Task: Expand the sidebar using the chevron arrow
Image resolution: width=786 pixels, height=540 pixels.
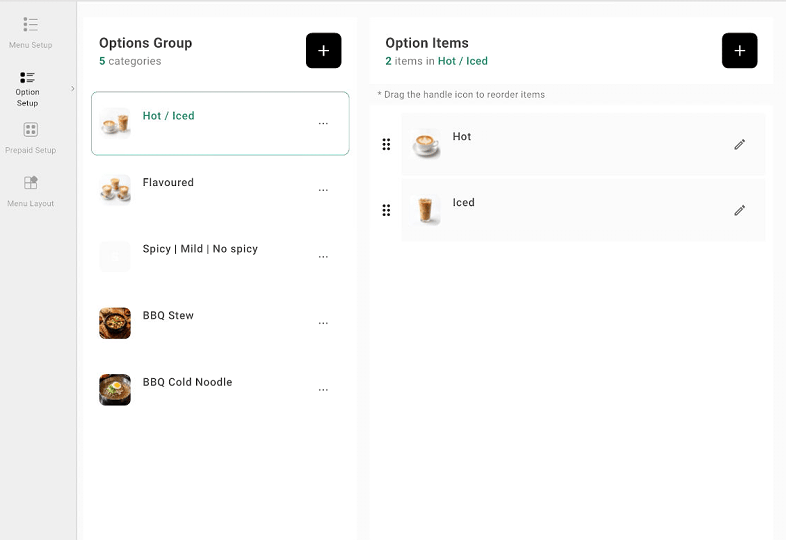Action: pos(73,89)
